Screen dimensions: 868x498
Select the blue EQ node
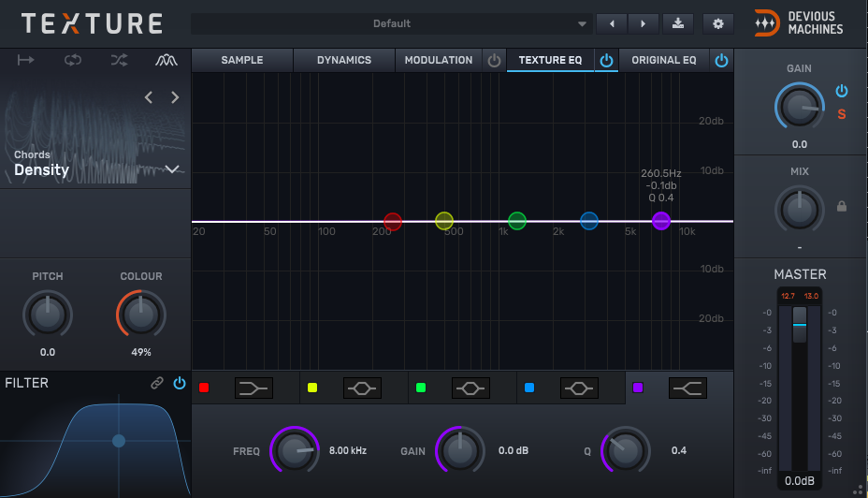[x=589, y=221]
